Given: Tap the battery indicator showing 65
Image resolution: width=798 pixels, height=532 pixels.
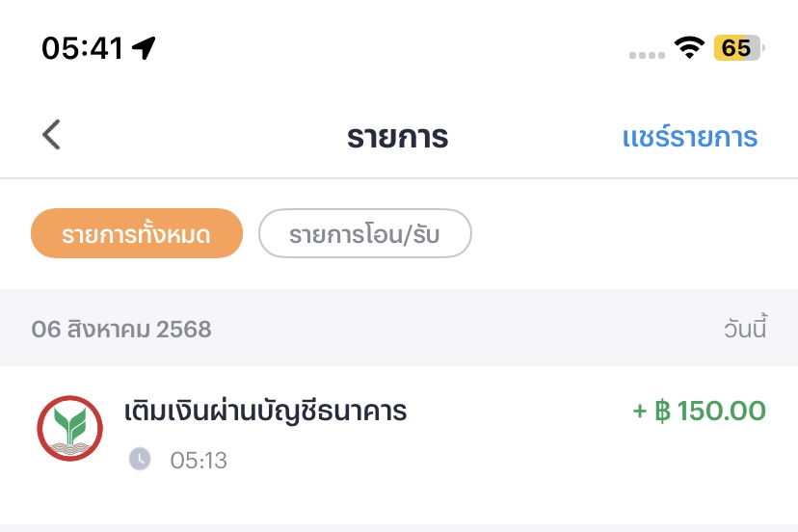Looking at the screenshot, I should [738, 48].
